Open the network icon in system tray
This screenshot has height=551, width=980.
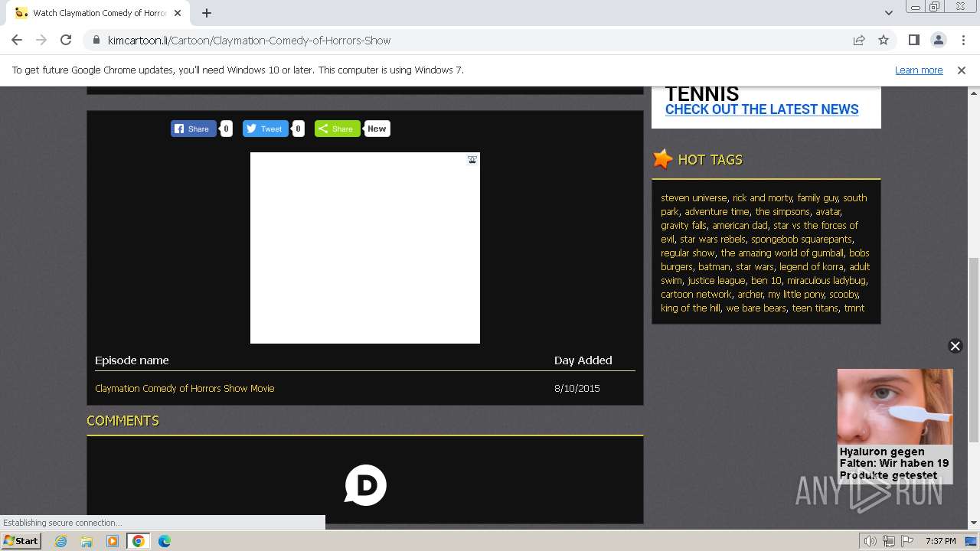pyautogui.click(x=889, y=541)
